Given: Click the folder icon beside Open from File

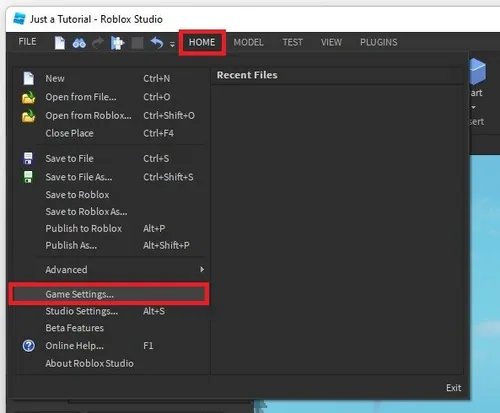Looking at the screenshot, I should coord(29,97).
